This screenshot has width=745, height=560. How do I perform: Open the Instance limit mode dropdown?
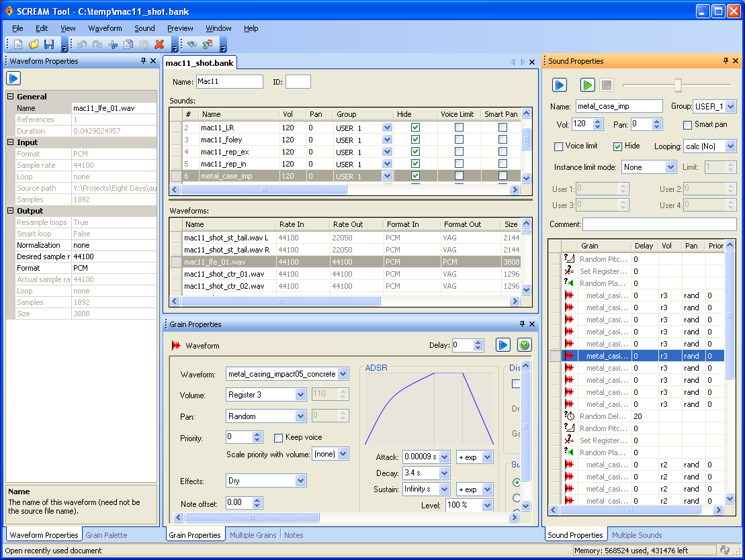[670, 167]
